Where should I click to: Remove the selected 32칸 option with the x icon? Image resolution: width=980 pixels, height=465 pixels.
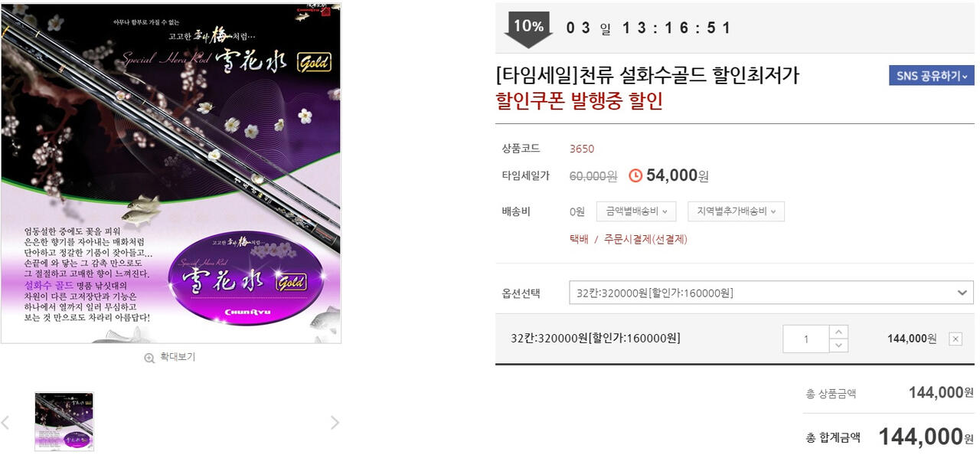955,339
